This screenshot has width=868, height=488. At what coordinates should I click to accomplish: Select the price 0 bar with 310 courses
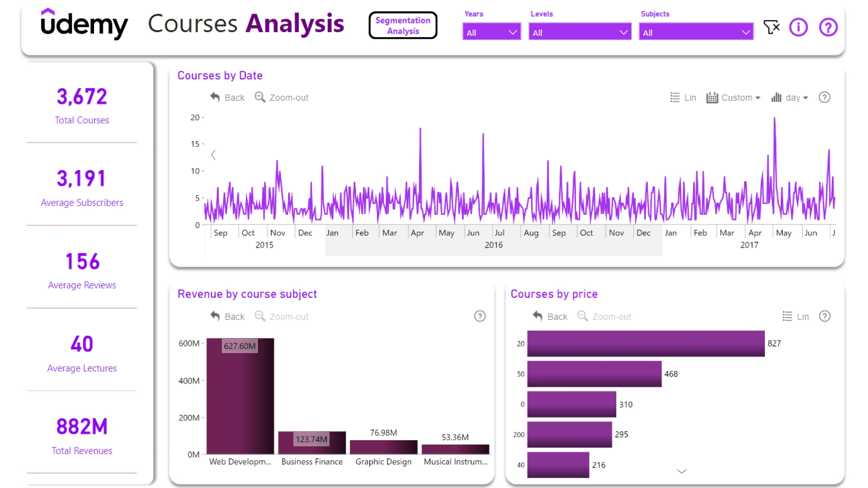[572, 404]
